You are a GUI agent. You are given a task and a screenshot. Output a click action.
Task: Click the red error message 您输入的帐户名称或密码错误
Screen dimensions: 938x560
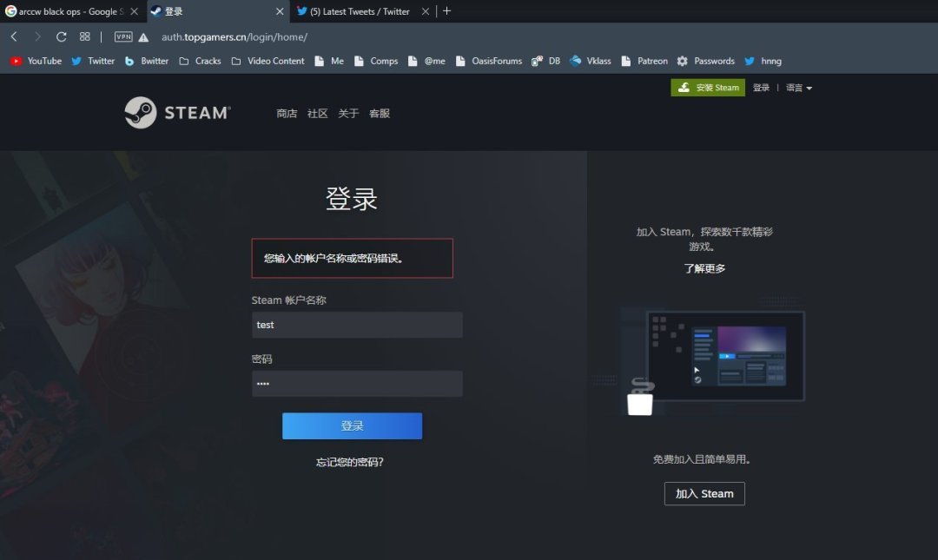(353, 259)
